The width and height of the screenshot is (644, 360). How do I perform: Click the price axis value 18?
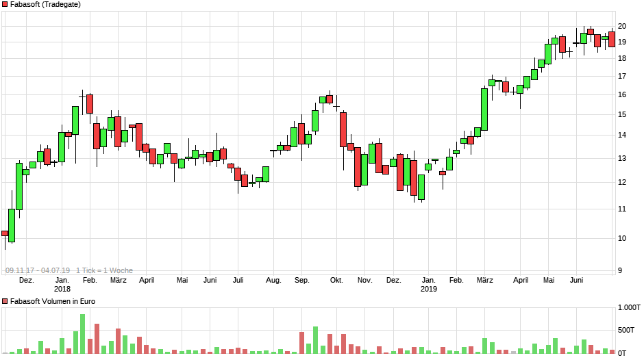(x=622, y=59)
